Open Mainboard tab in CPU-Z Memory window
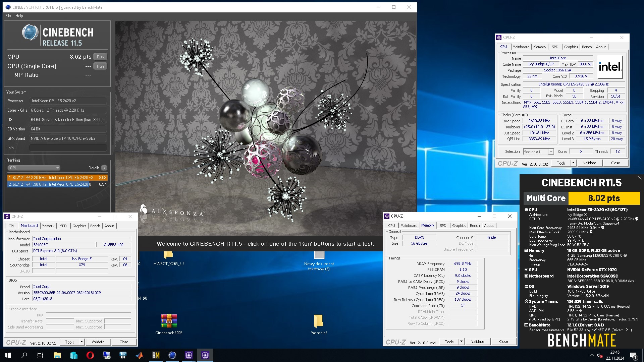Screen dimensions: 644x362 click(x=409, y=226)
